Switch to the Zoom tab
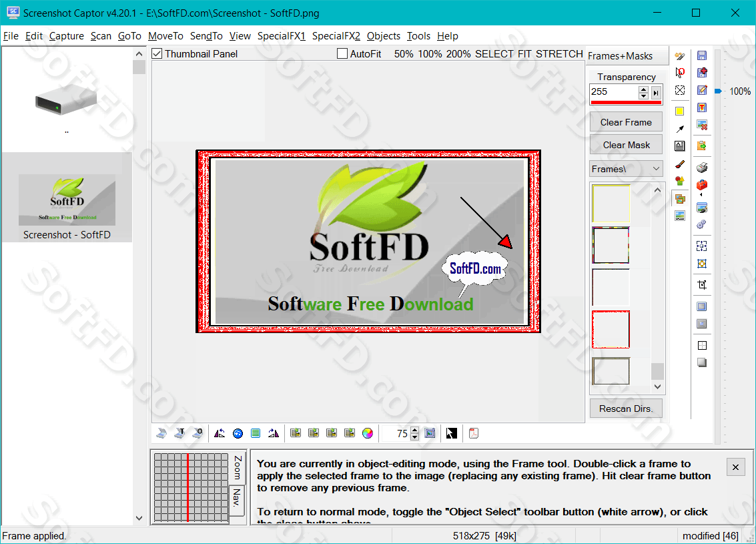The width and height of the screenshot is (756, 544). (237, 467)
